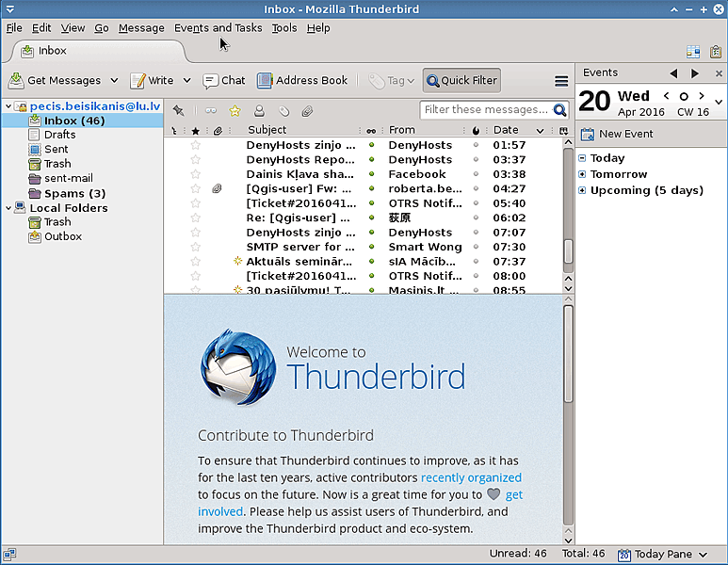Jump to today circle button
This screenshot has height=565, width=728.
tap(684, 97)
